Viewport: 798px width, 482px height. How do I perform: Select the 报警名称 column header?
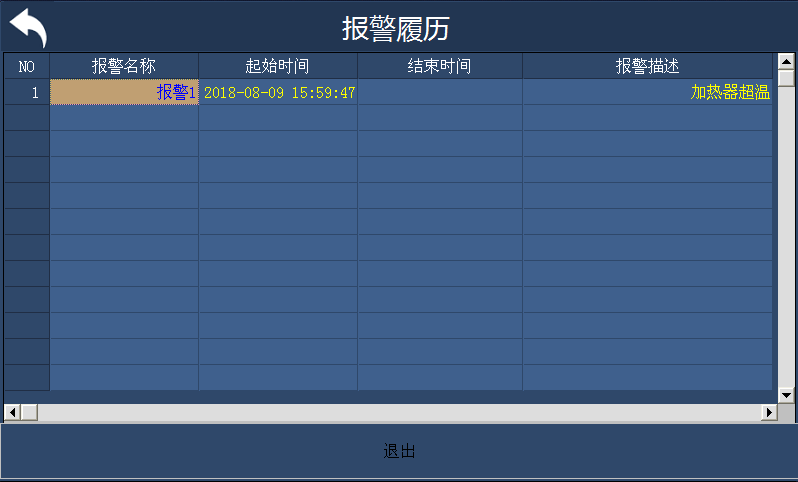124,66
